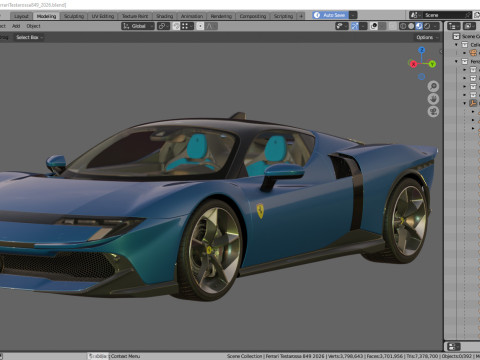Open the snap settings dropdown
This screenshot has height=360, width=480.
tap(187, 26)
